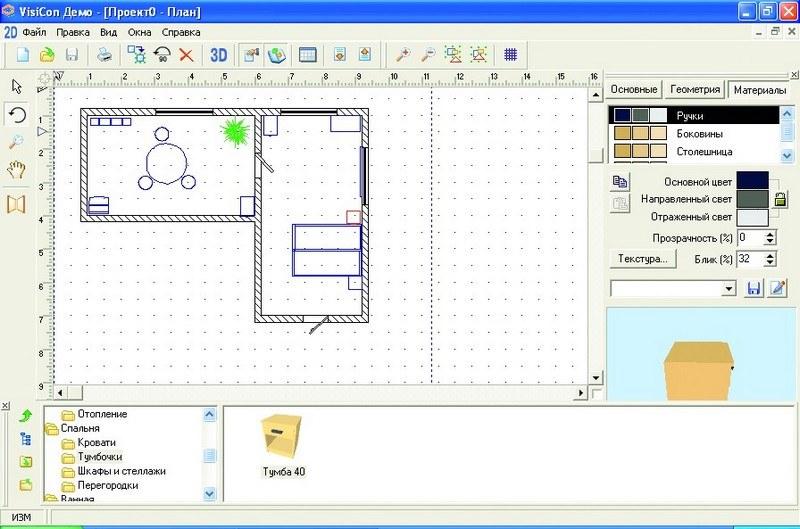This screenshot has width=800, height=529.
Task: Switch to 3D view mode
Action: click(x=219, y=54)
